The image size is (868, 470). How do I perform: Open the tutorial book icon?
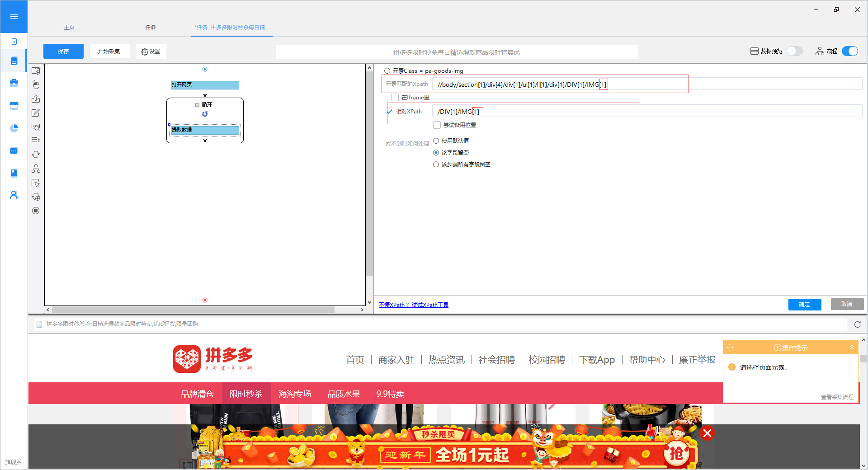point(14,173)
